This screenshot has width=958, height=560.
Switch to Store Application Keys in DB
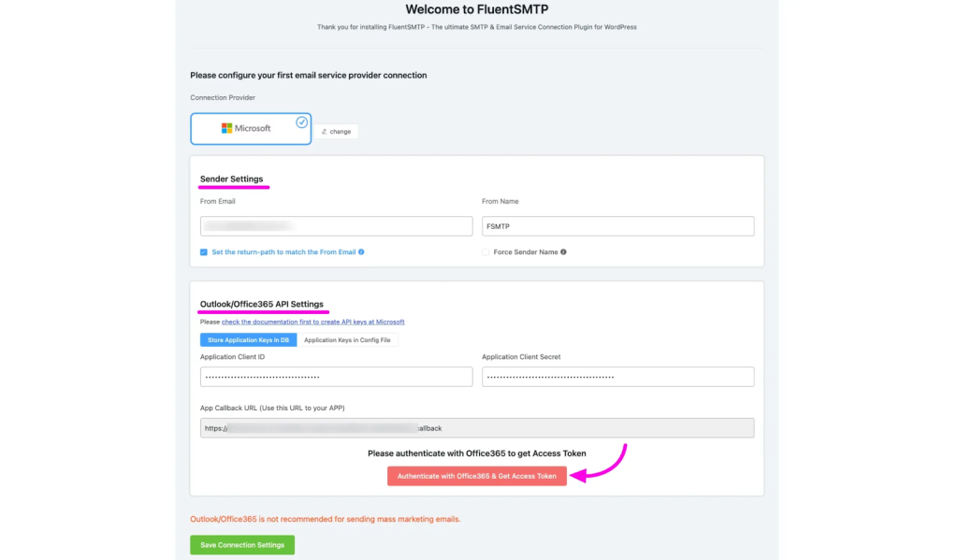coord(248,340)
